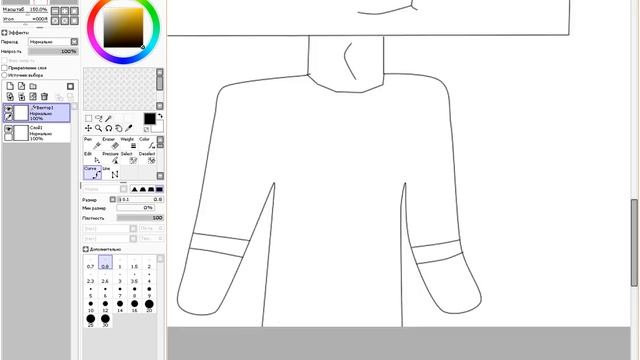Pick brush size 0.7 preset
The height and width of the screenshot is (360, 640).
[x=91, y=262]
